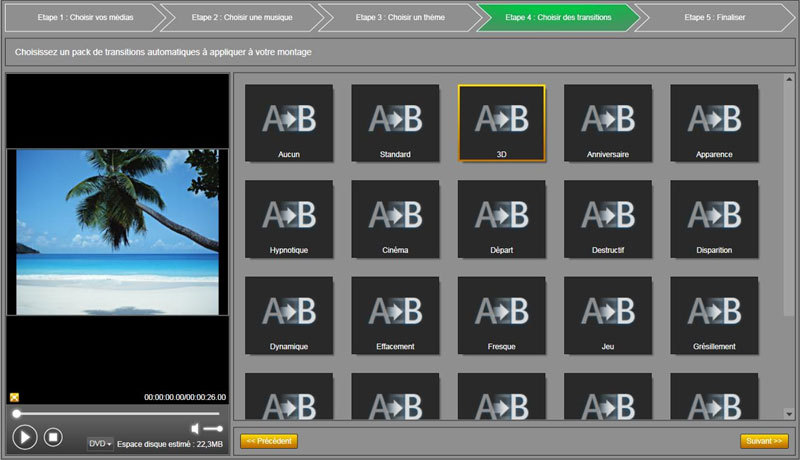Click the << Précédent button
This screenshot has width=800, height=460.
click(269, 441)
